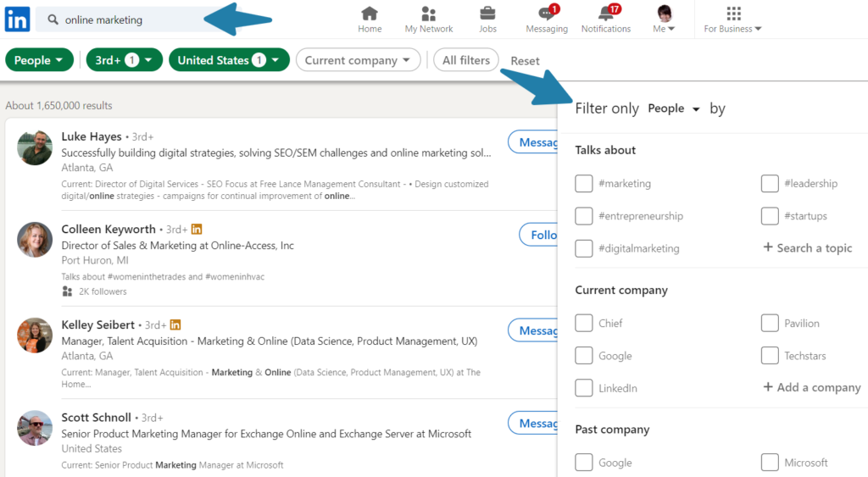Click the My Network nav label
Screen dimensions: 868x477
428,29
